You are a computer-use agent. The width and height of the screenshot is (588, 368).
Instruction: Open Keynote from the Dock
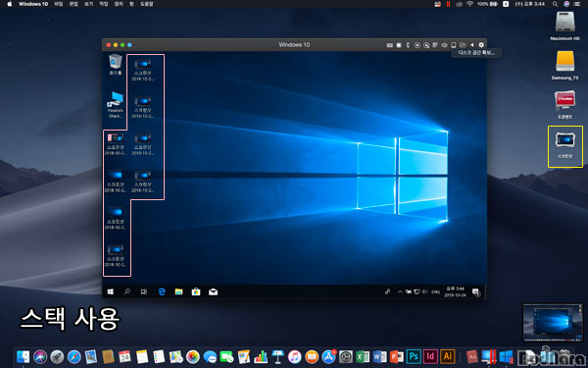278,356
